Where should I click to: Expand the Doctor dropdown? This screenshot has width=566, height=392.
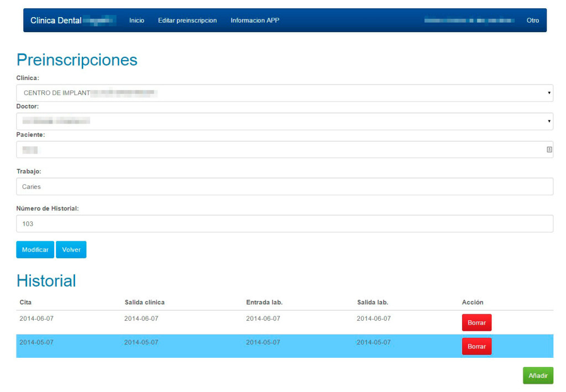pos(285,121)
